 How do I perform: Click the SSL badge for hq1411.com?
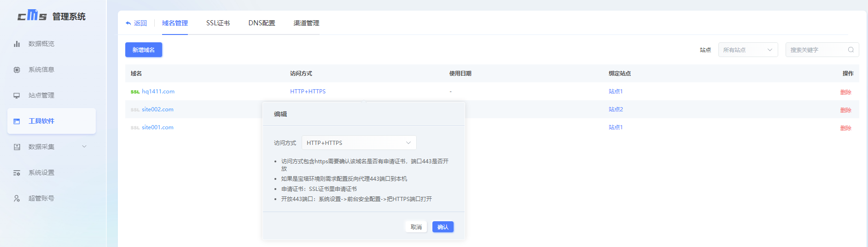click(x=135, y=92)
